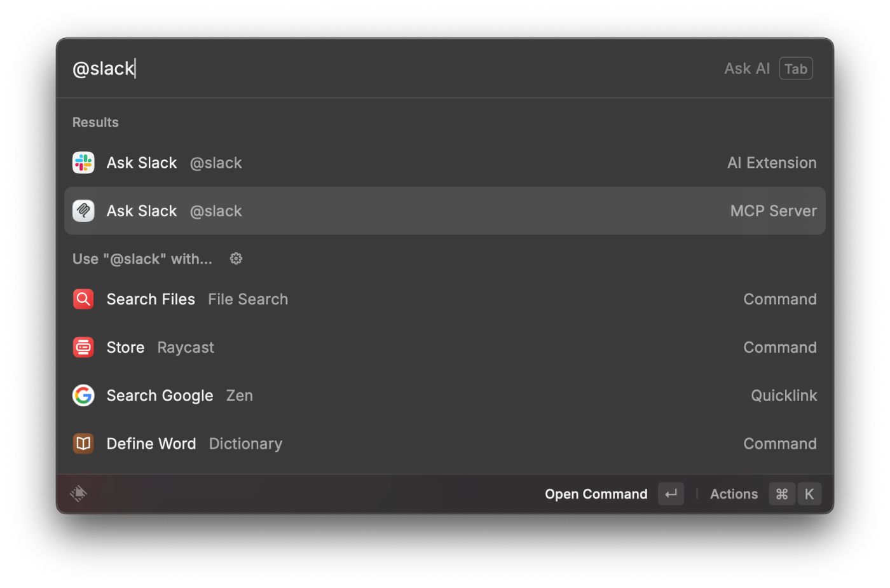890x588 pixels.
Task: Click the MCP Server label
Action: pos(774,211)
